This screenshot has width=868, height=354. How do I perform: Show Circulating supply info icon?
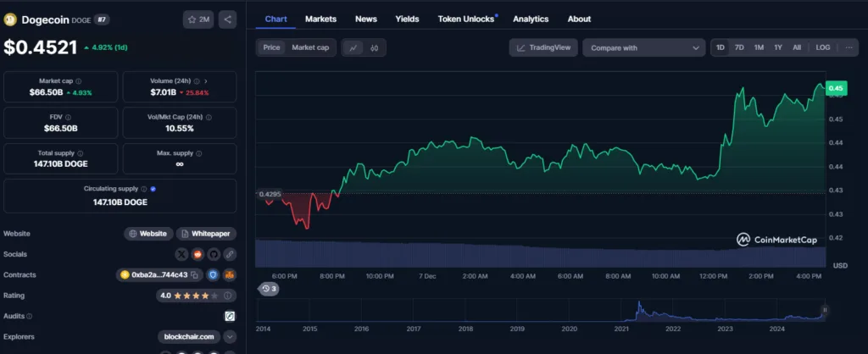click(143, 189)
